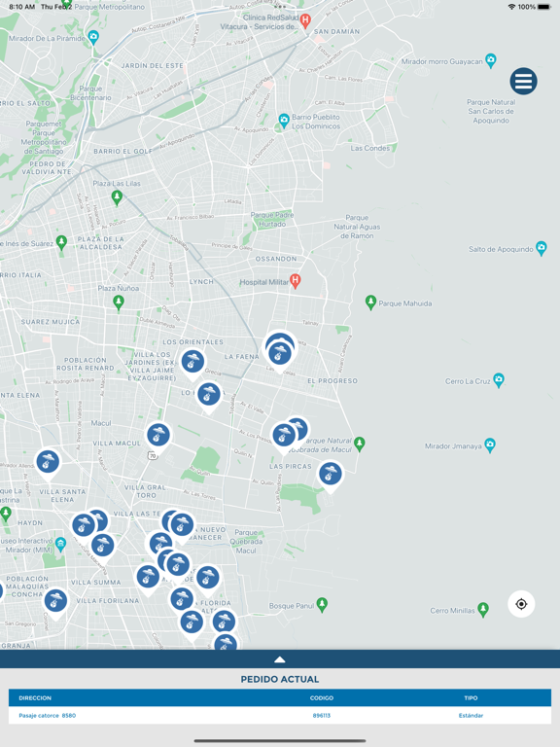This screenshot has width=560, height=747.
Task: Tap Salto de Apoquindo camera pin
Action: click(x=541, y=248)
